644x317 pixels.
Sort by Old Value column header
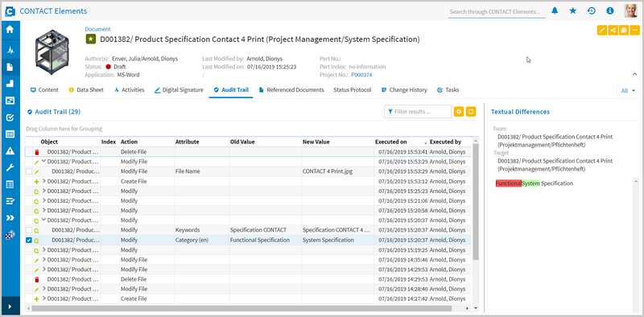click(x=265, y=142)
